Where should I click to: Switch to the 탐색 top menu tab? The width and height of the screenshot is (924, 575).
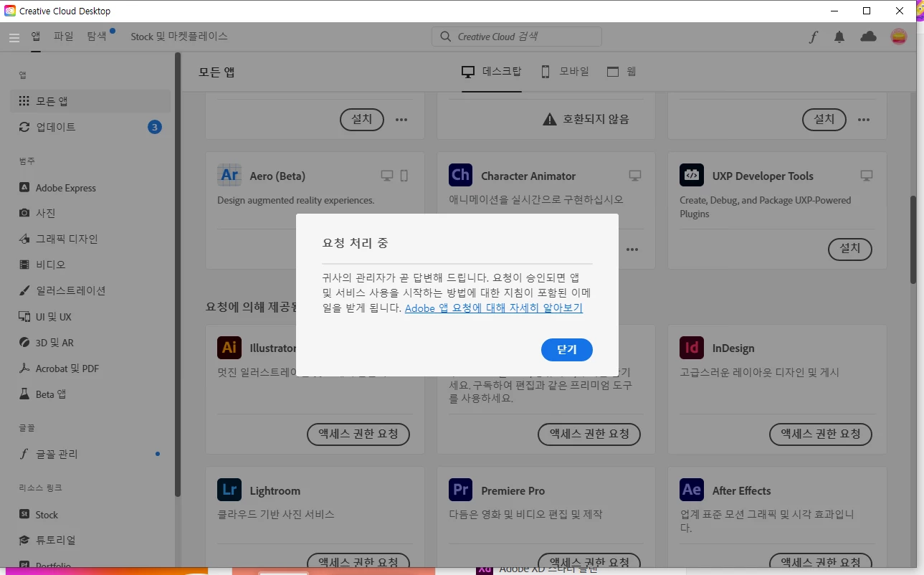97,36
